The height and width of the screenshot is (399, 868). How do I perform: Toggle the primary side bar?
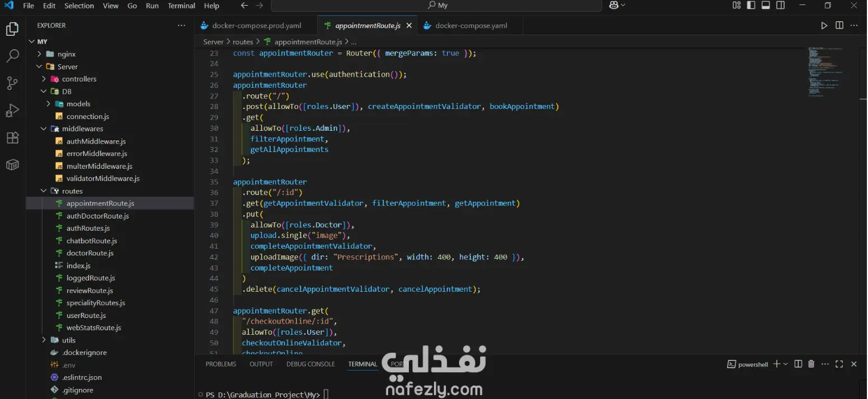click(x=751, y=6)
